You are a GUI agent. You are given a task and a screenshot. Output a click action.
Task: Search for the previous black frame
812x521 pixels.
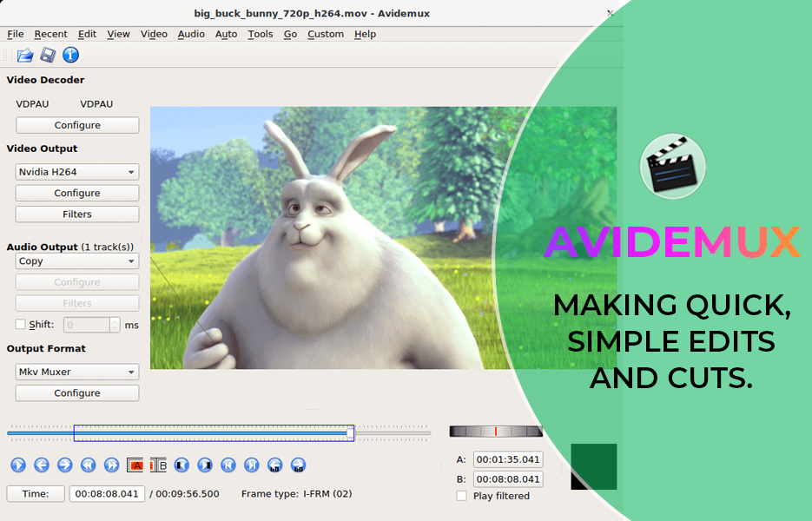click(182, 465)
